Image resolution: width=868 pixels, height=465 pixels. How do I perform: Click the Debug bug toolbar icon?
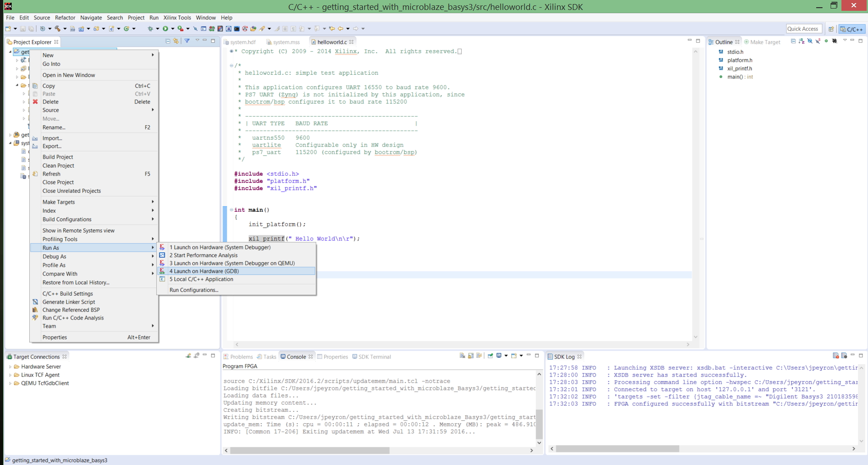(x=150, y=29)
